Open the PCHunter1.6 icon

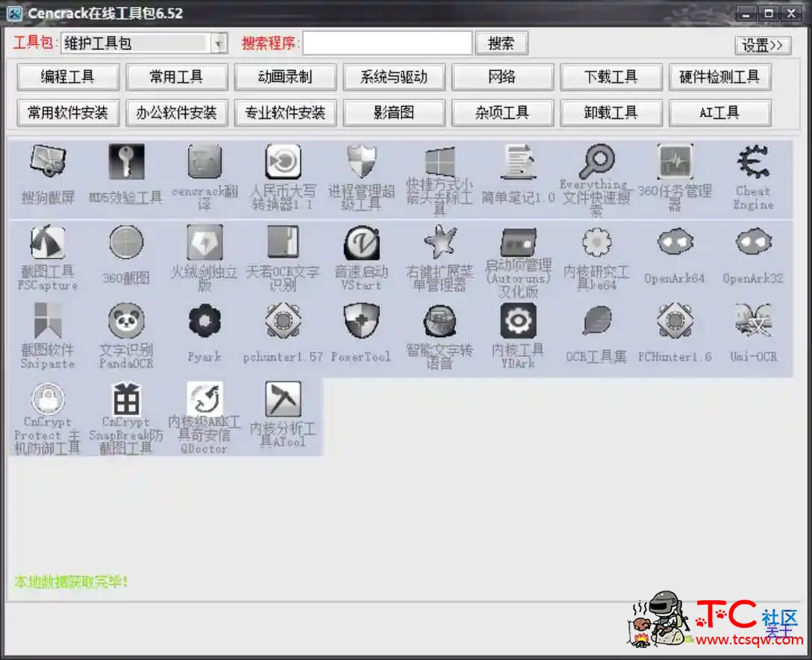tap(675, 321)
